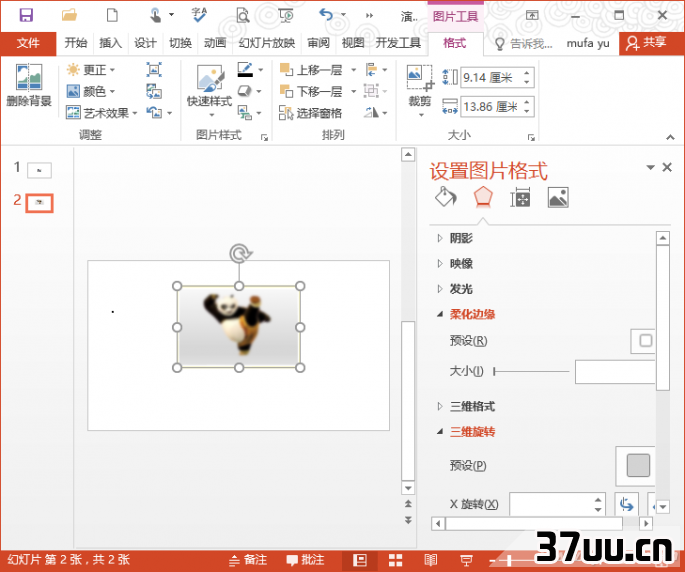Image resolution: width=685 pixels, height=572 pixels.
Task: Click the print preview icon
Action: [242, 16]
